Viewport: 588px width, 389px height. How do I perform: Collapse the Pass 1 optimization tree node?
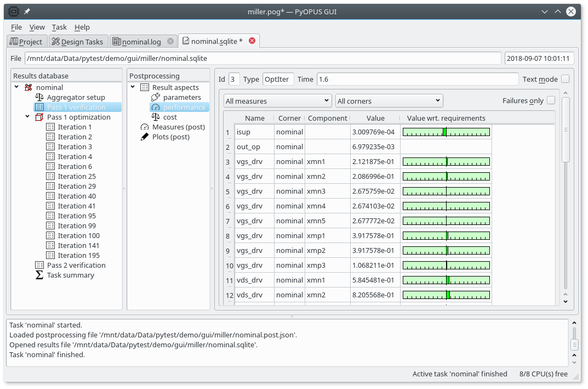28,117
